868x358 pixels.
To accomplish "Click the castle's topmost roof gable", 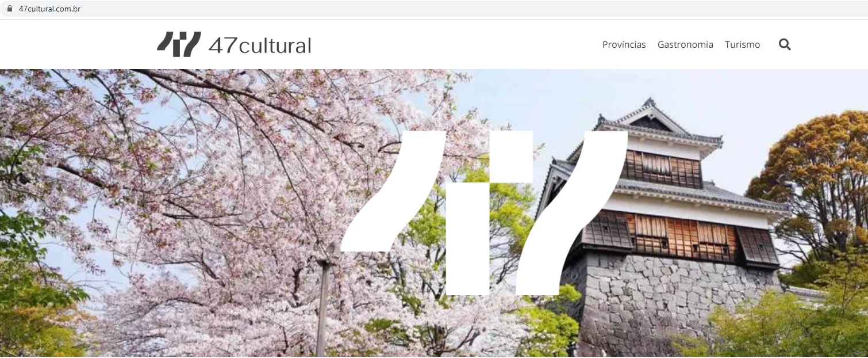I will point(650,115).
